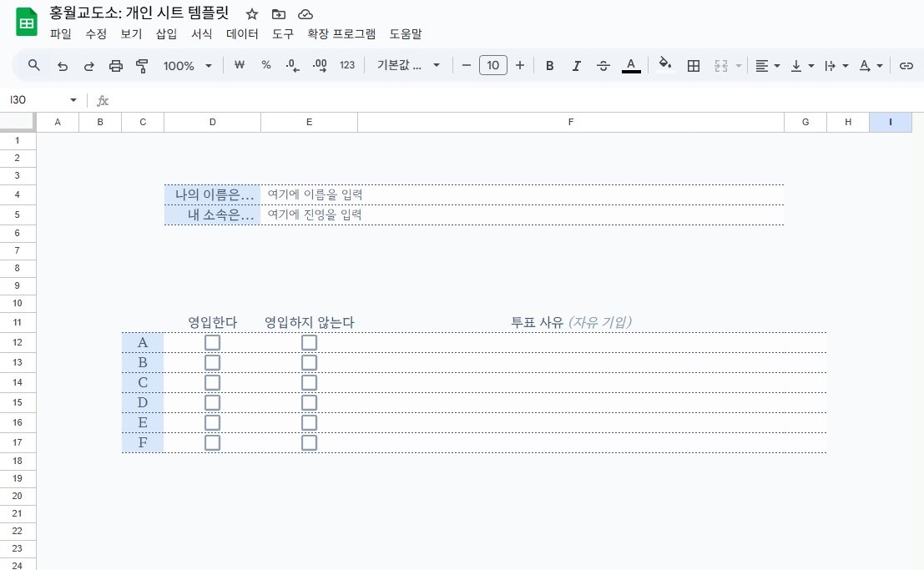
Task: Click the horizontal align icon
Action: (762, 65)
